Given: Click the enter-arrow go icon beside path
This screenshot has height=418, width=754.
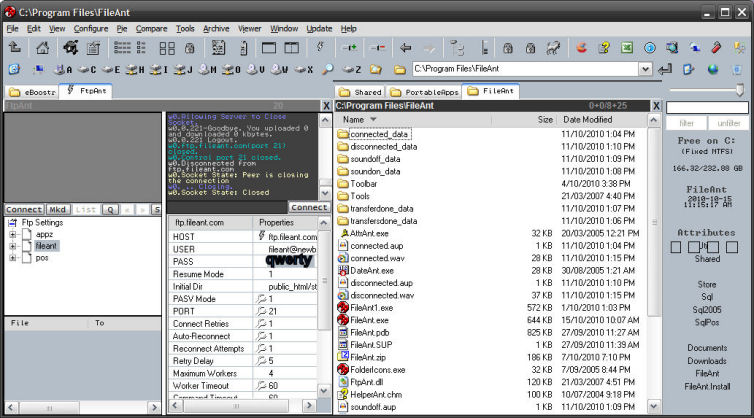Looking at the screenshot, I should [x=665, y=70].
